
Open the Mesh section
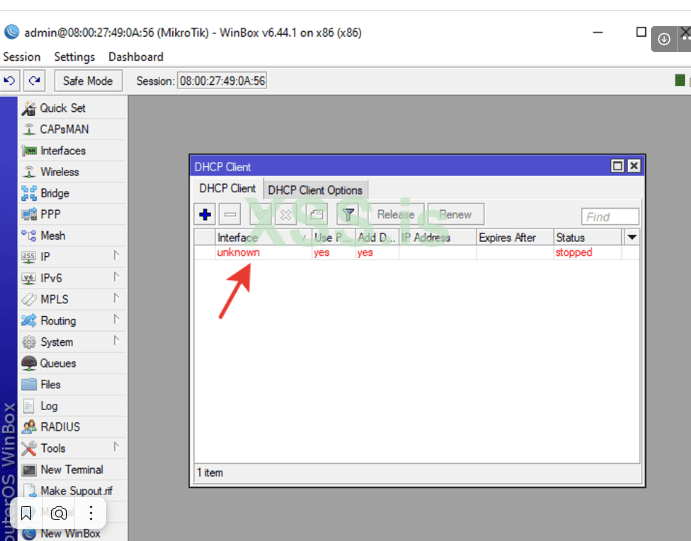[x=73, y=236]
